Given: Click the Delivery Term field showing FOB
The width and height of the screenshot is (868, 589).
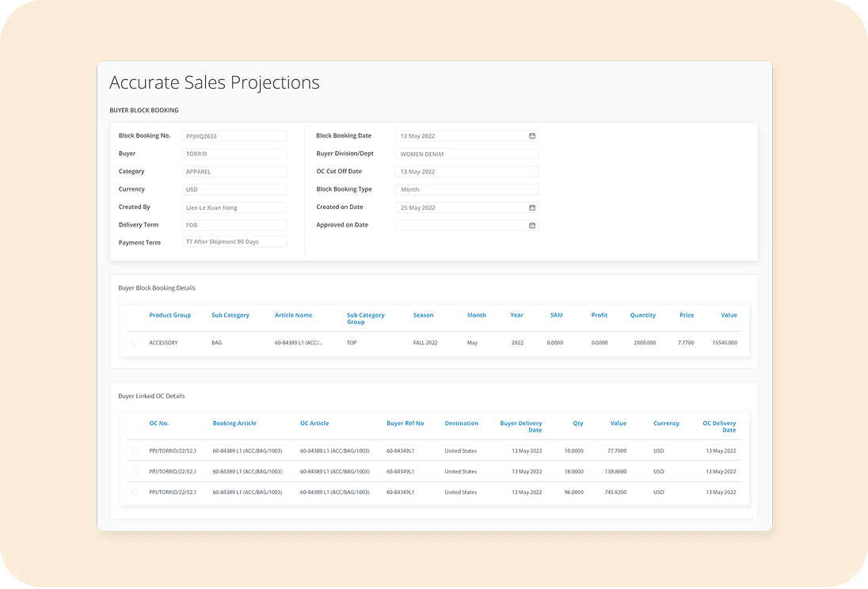Looking at the screenshot, I should click(234, 225).
